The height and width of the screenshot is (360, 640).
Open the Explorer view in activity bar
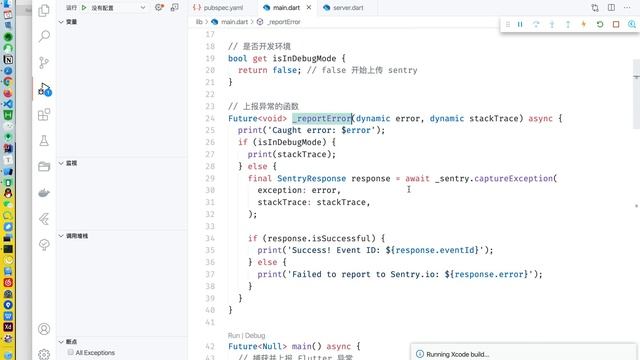coord(44,11)
